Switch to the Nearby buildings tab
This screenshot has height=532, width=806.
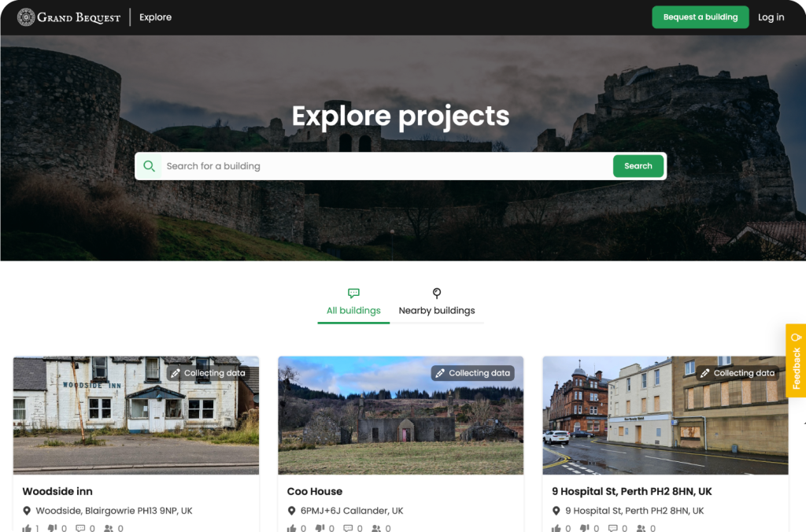tap(437, 310)
